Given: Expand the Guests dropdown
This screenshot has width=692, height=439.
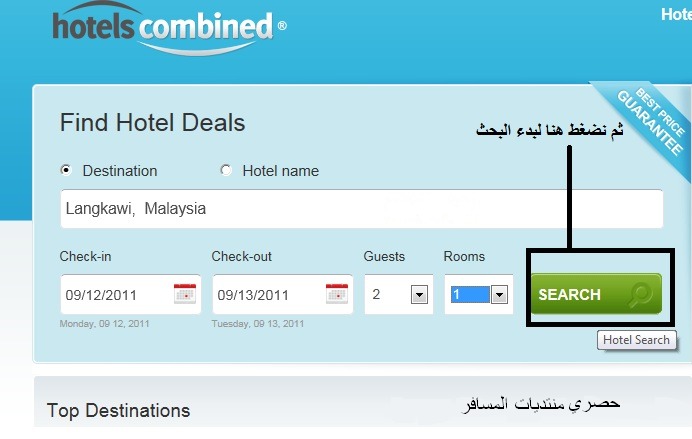Looking at the screenshot, I should click(420, 295).
